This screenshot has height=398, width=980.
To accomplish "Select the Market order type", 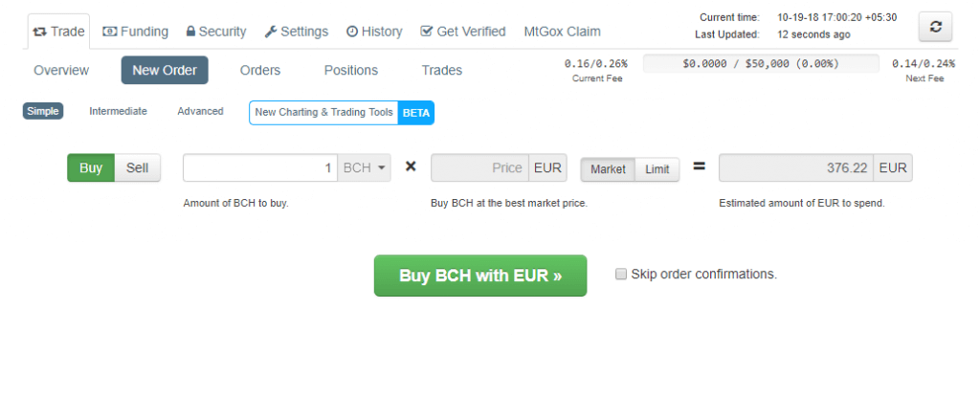I will 608,169.
